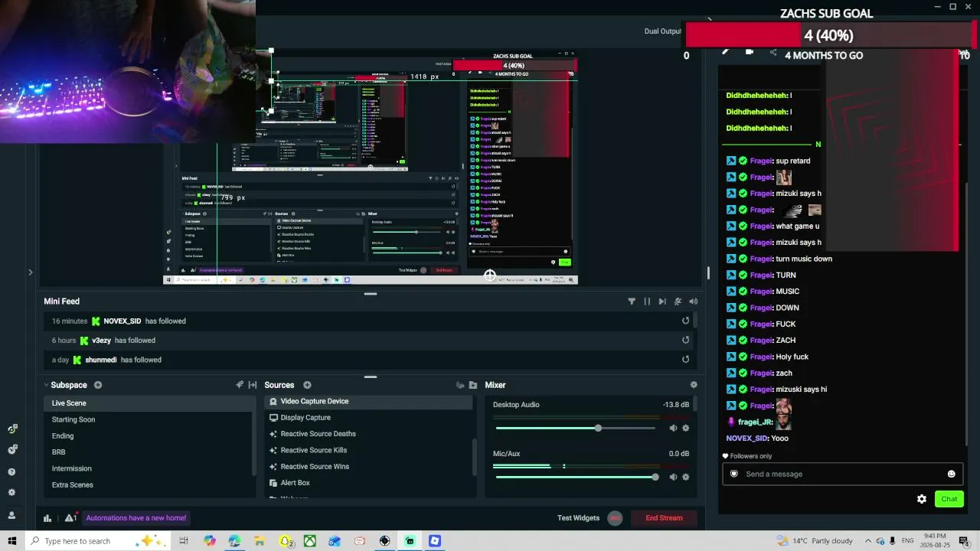Open Mic/Aux source settings gear

coord(685,477)
